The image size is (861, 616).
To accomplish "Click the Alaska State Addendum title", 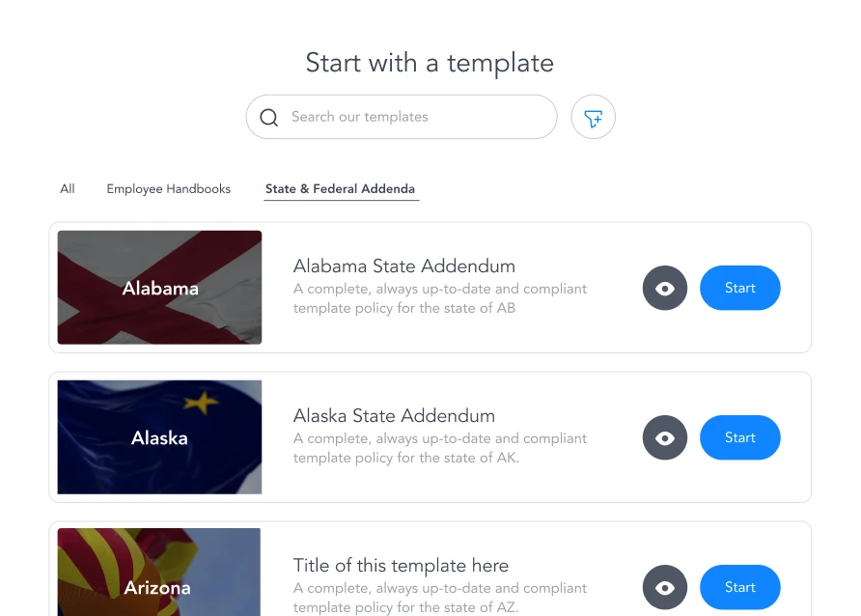I will [x=394, y=415].
